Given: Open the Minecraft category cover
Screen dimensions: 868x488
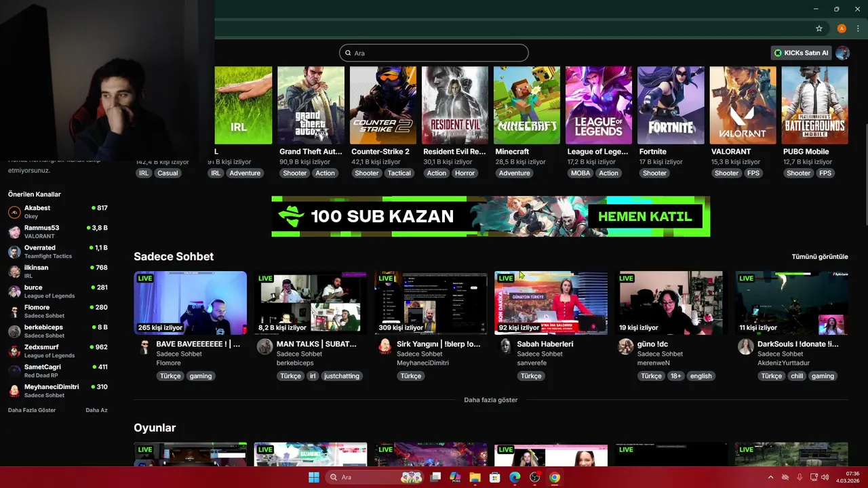Looking at the screenshot, I should [x=527, y=105].
